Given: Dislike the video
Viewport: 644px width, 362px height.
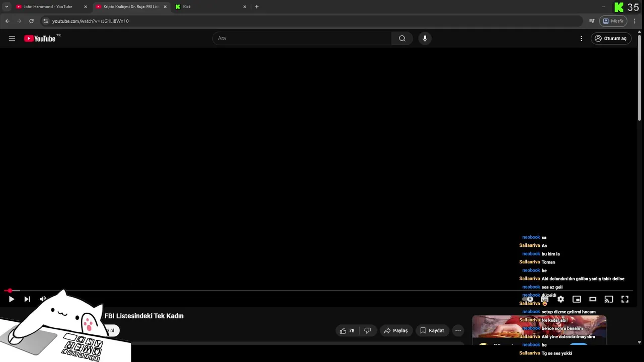Looking at the screenshot, I should [367, 330].
